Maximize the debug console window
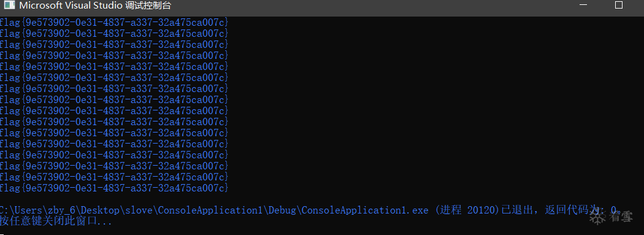Screen dimensions: 644x235 (x=618, y=5)
